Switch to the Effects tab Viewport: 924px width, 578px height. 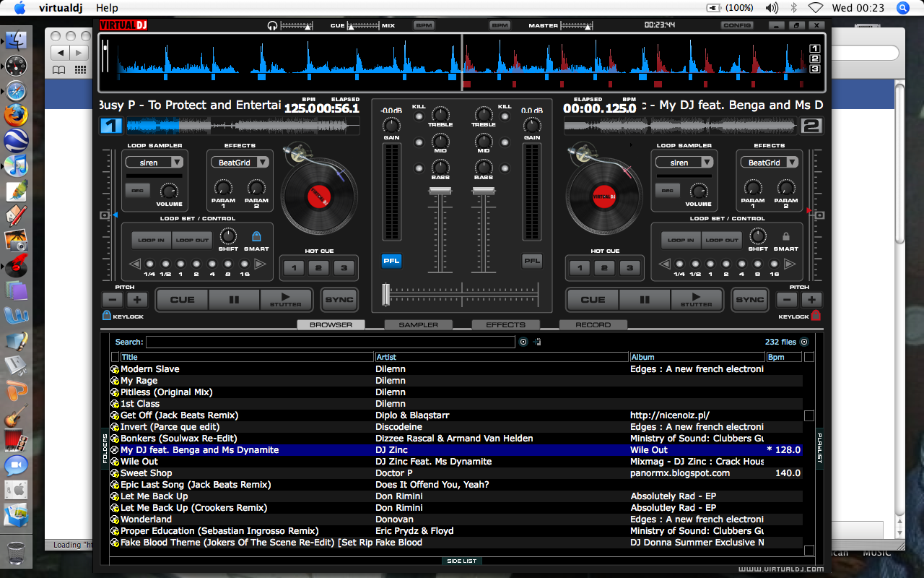[x=505, y=325]
